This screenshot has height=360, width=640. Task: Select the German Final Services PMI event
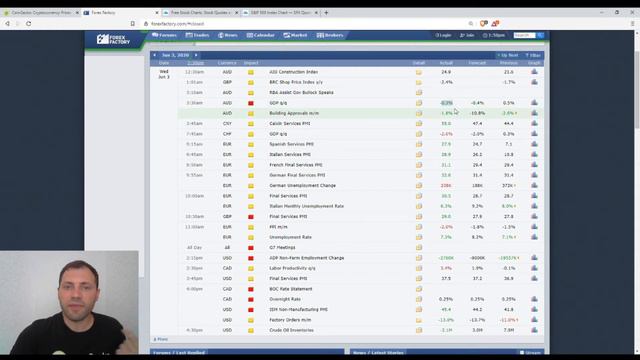[297, 175]
